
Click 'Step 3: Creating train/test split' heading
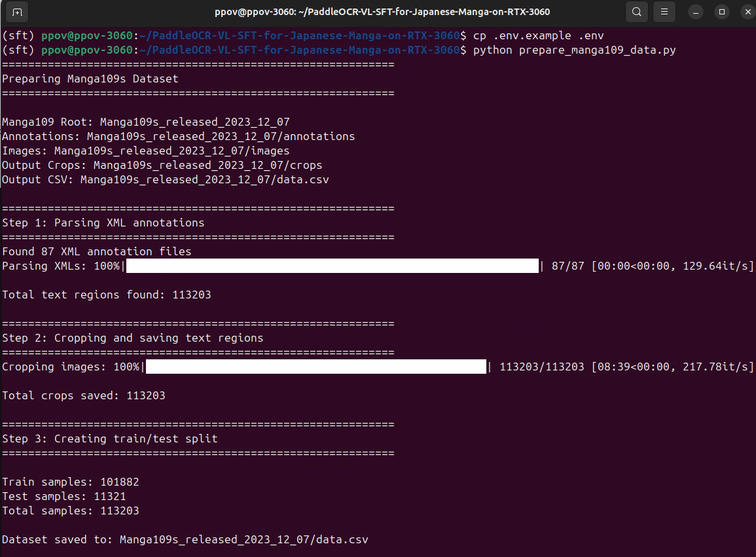pos(110,439)
